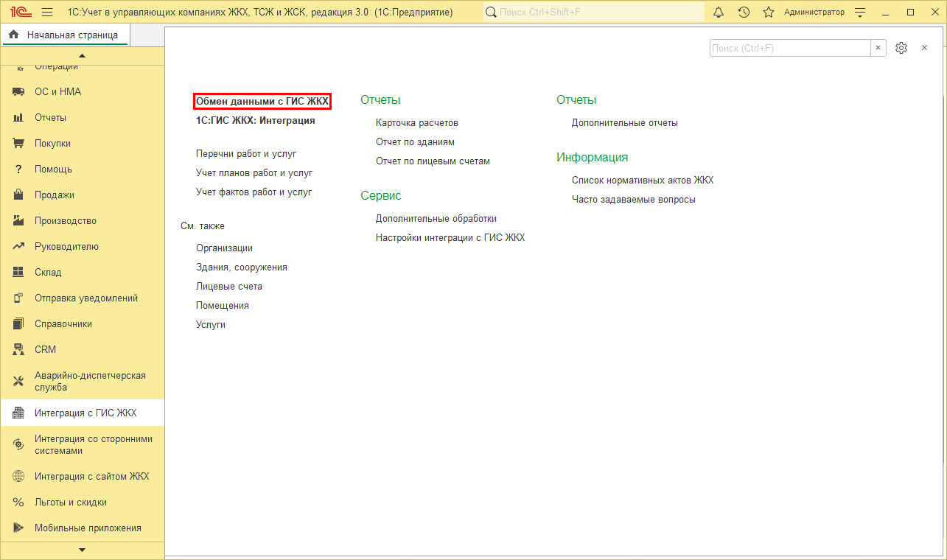Open Настройки интеграции с ГИС ЖКХ
Viewport: 947px width, 560px height.
pos(450,238)
